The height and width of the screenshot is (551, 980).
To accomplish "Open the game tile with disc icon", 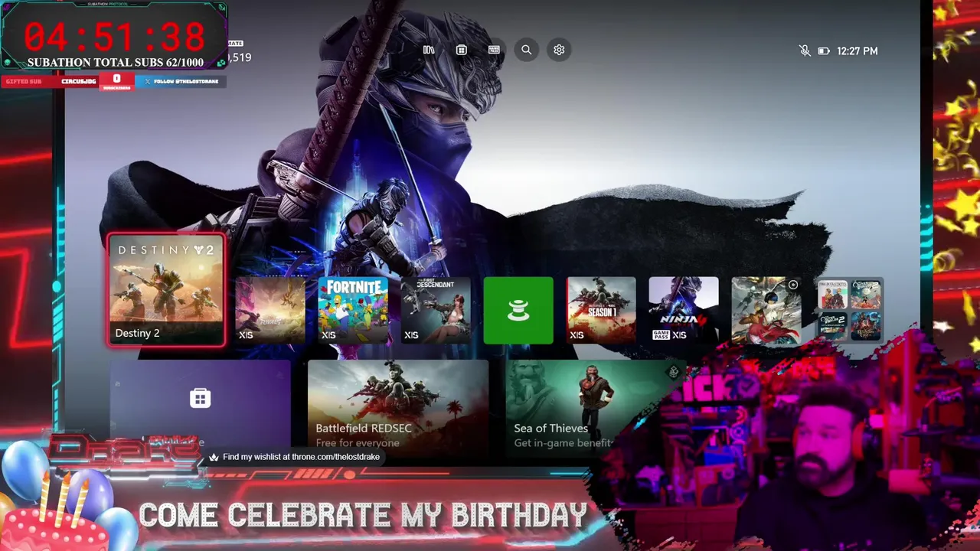I will 766,310.
